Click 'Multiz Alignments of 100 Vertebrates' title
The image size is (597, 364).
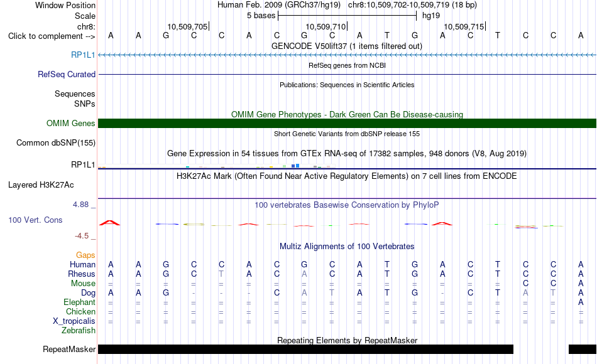tap(347, 247)
